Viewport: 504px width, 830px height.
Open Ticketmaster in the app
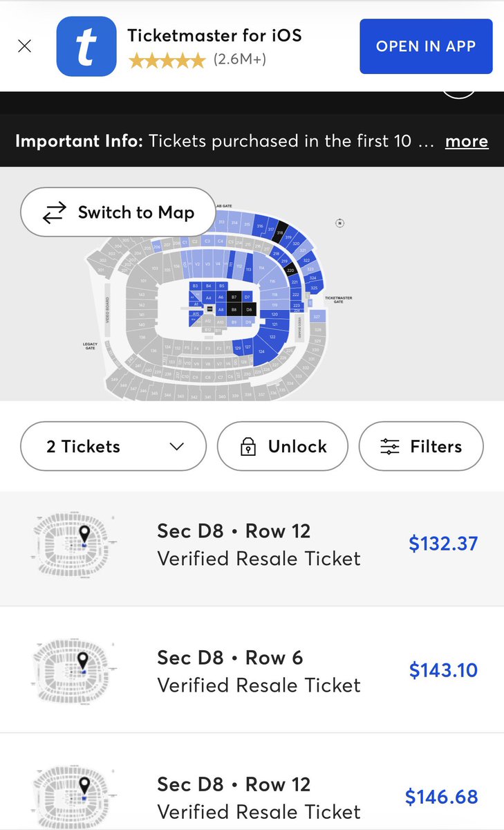tap(426, 46)
